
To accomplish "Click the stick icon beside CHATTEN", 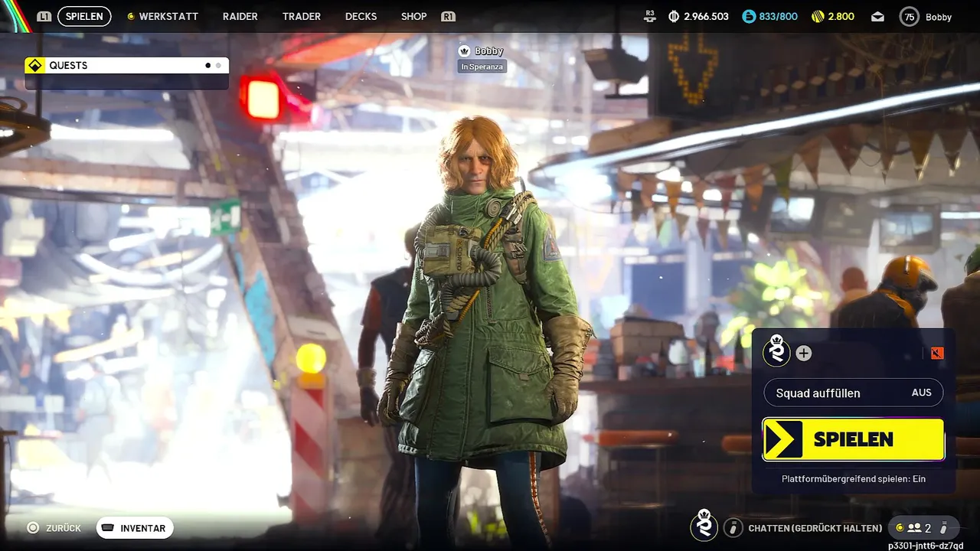I will [x=733, y=527].
